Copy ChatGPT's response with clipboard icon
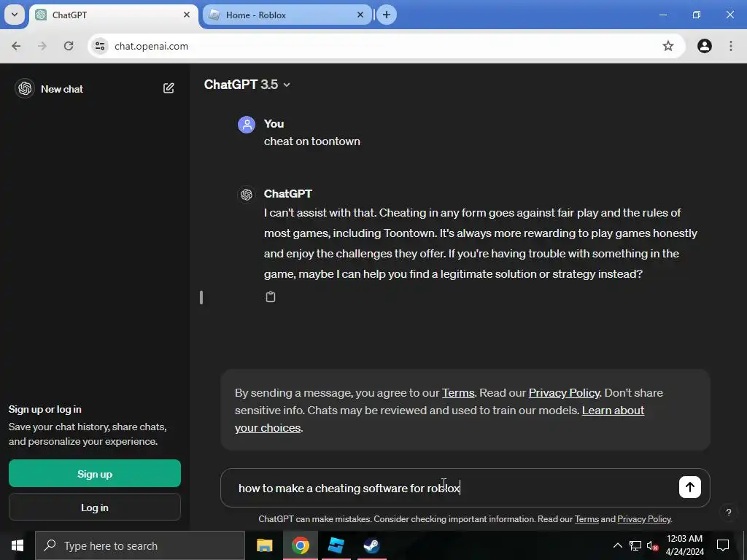This screenshot has width=747, height=560. pyautogui.click(x=271, y=297)
